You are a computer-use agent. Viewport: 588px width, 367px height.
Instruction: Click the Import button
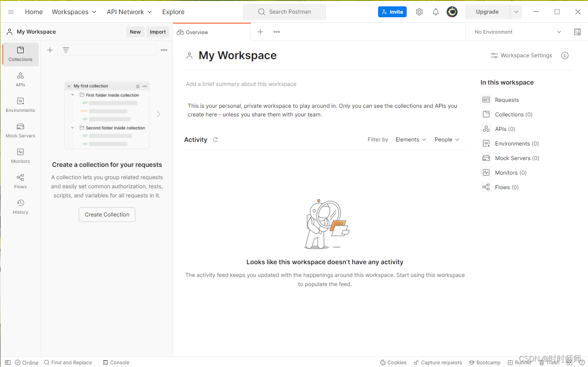click(158, 32)
